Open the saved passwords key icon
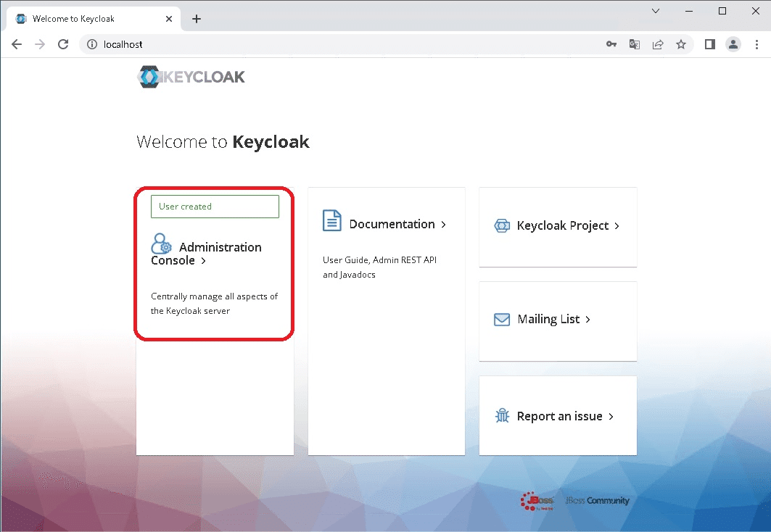 coord(611,44)
